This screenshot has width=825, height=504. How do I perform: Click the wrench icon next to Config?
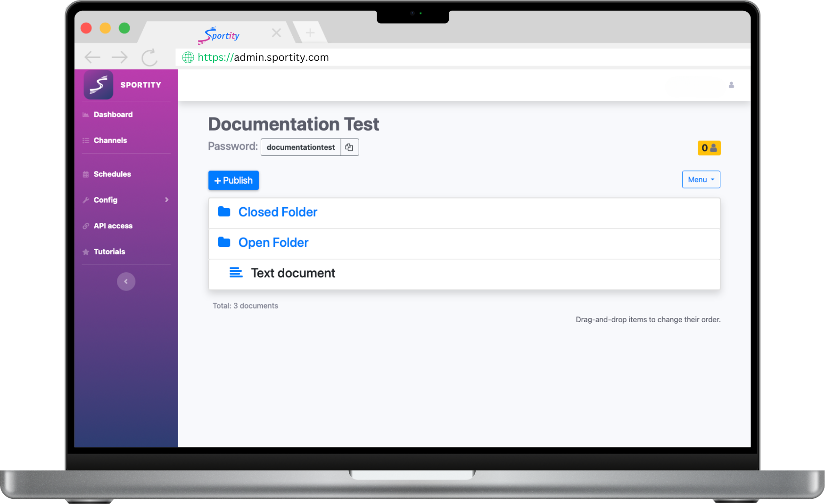click(86, 200)
